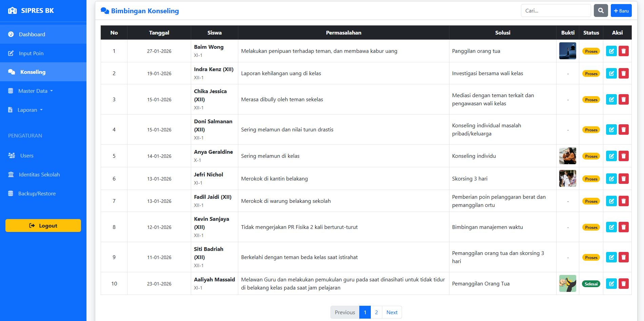Click the SIPRES BK school logo
Viewport: 644px width, 321px height.
pyautogui.click(x=13, y=10)
